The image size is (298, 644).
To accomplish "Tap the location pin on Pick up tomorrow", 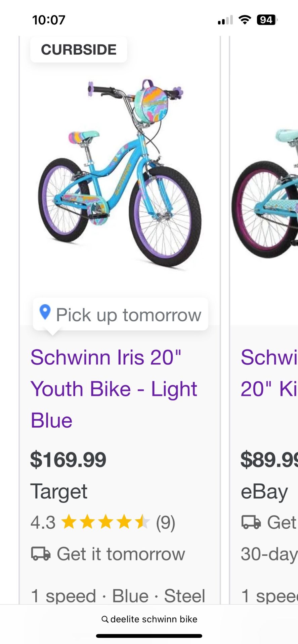I will click(x=45, y=314).
